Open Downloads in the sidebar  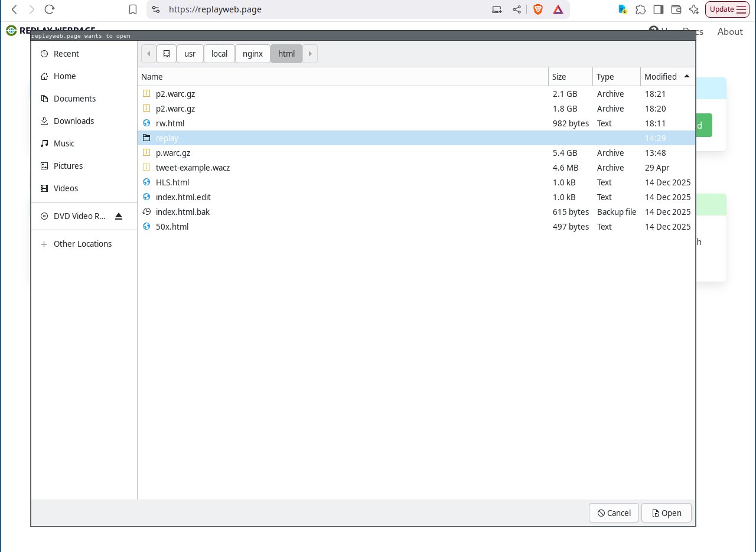coord(84,121)
